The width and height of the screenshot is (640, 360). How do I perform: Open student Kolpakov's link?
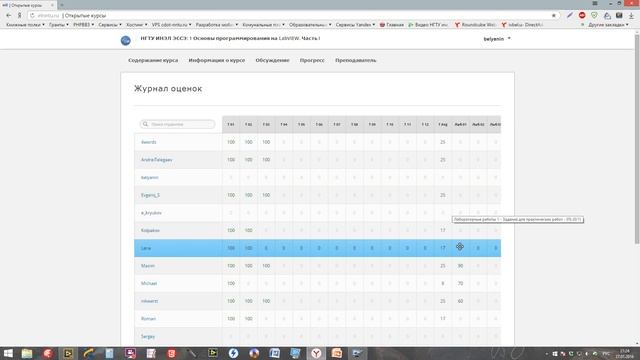point(150,231)
